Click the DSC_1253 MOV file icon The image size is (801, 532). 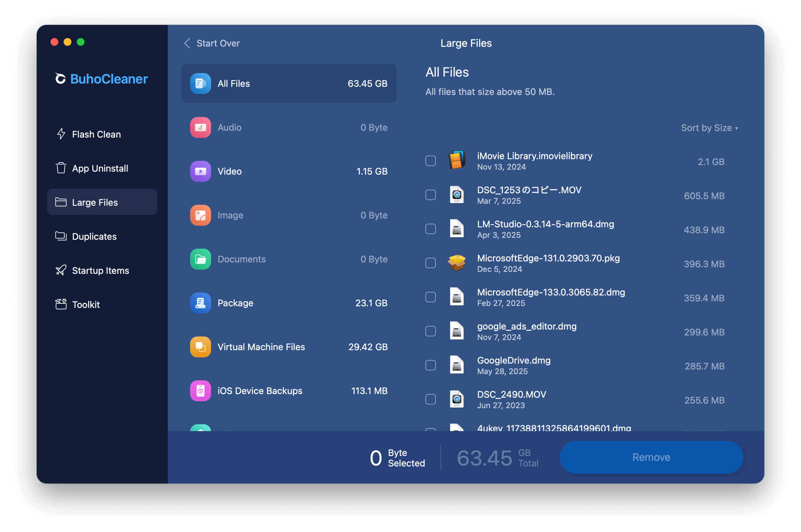(x=457, y=195)
